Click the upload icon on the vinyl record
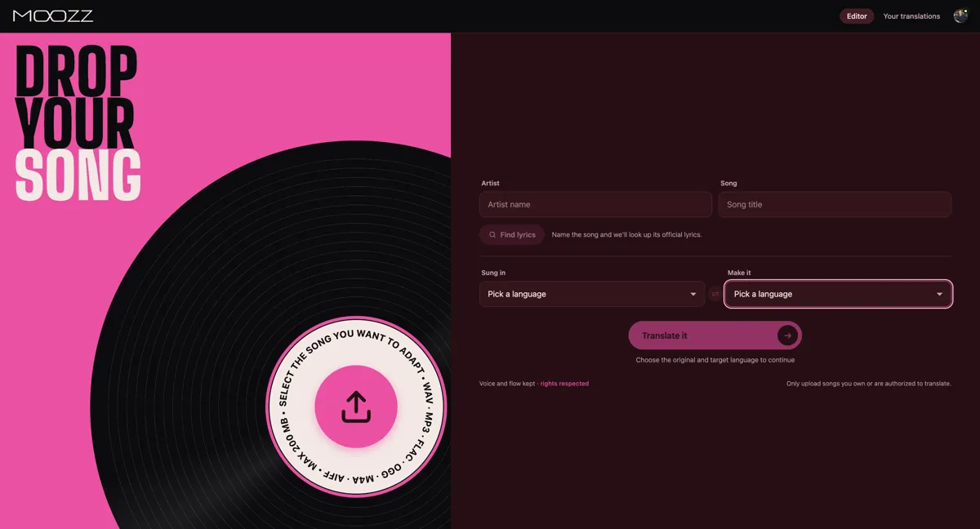Image resolution: width=980 pixels, height=529 pixels. coord(356,407)
